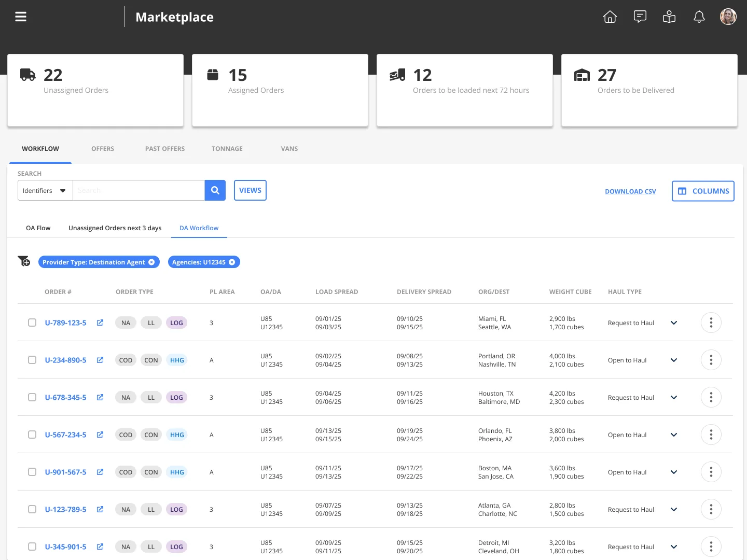Remove the Agencies: U12345 filter chip
Viewport: 747px width, 560px height.
point(232,262)
